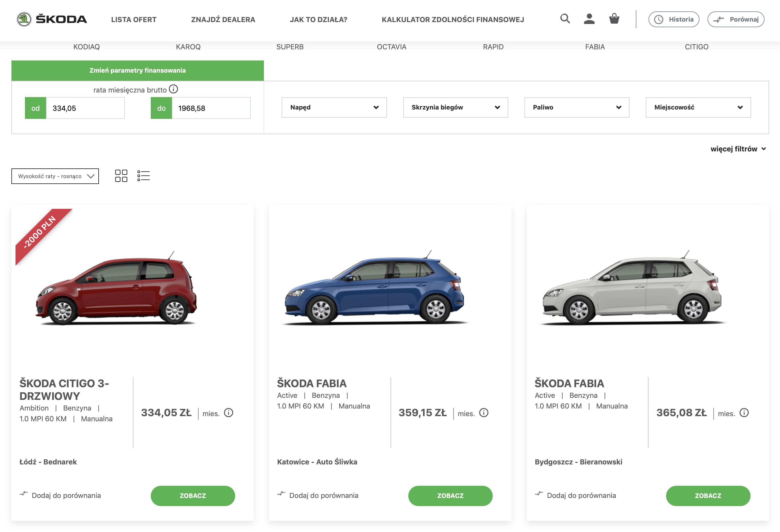Click ZOBACZ on the Bydgoszcz Fabia card

pos(708,496)
